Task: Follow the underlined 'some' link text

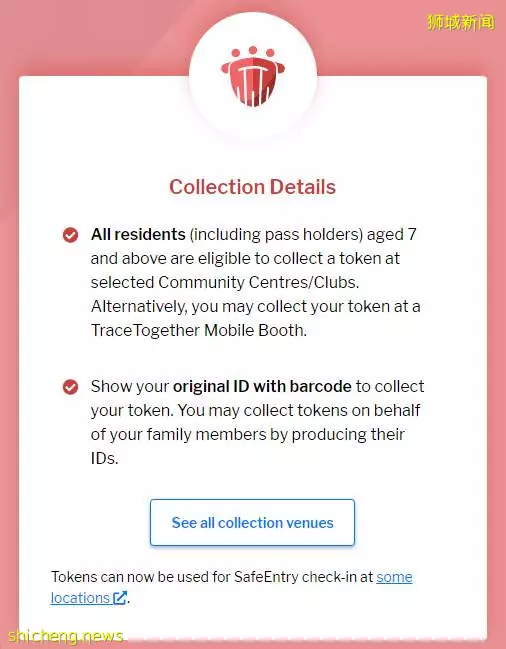Action: (x=394, y=577)
